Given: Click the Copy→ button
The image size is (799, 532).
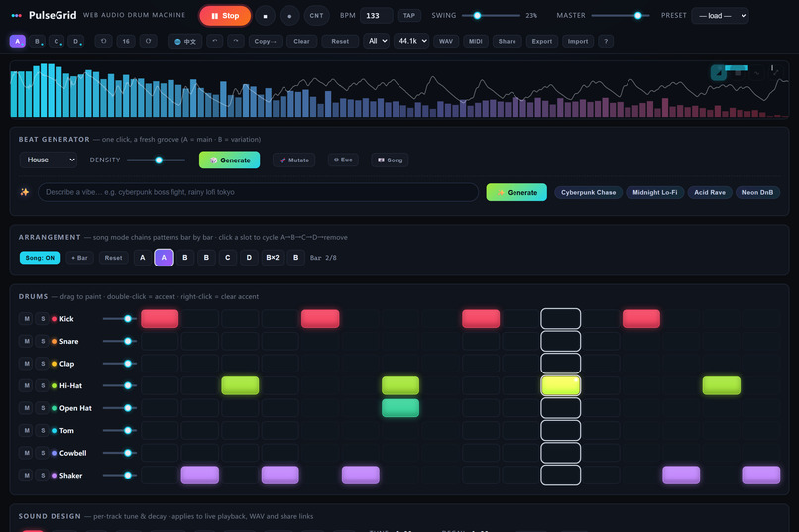Looking at the screenshot, I should pyautogui.click(x=265, y=41).
